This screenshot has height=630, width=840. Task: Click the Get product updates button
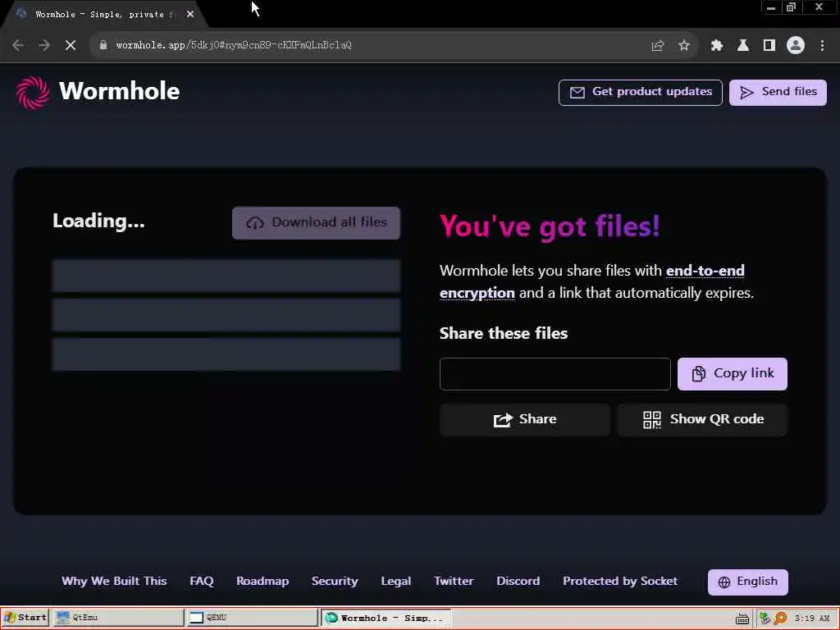click(640, 92)
